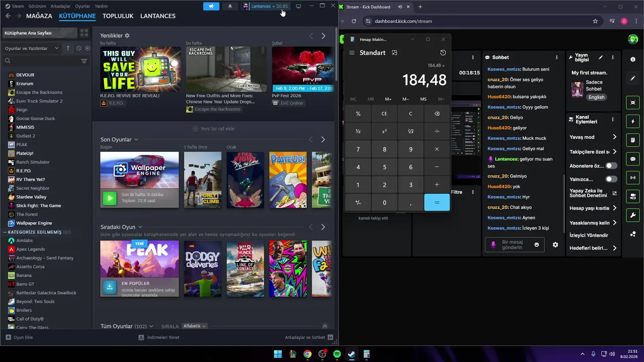Open Spotify from the Windows taskbar
644x362 pixels.
pos(337,354)
